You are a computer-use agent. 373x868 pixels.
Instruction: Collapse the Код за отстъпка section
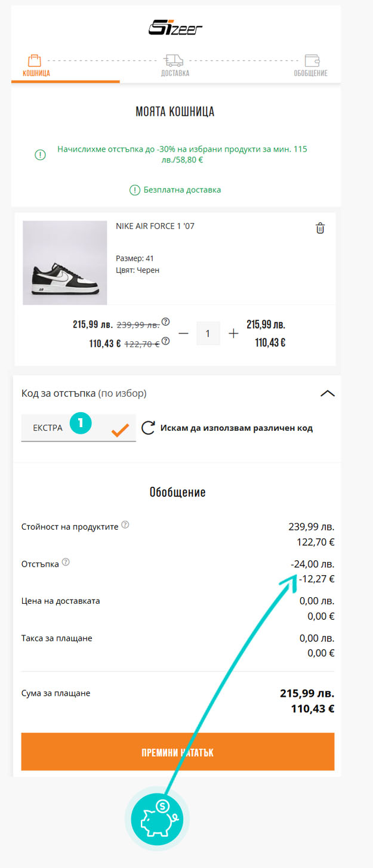[328, 393]
